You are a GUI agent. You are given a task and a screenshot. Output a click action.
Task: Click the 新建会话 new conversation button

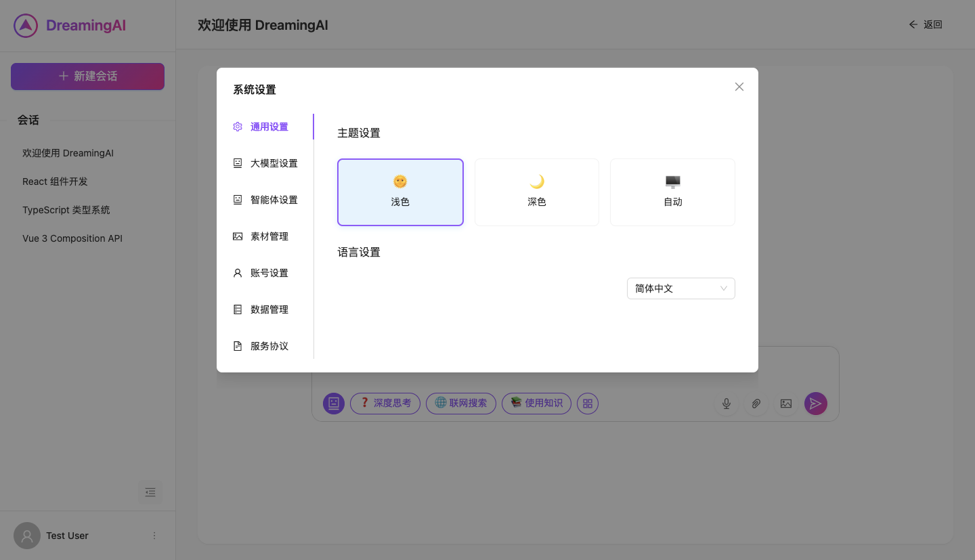point(87,76)
